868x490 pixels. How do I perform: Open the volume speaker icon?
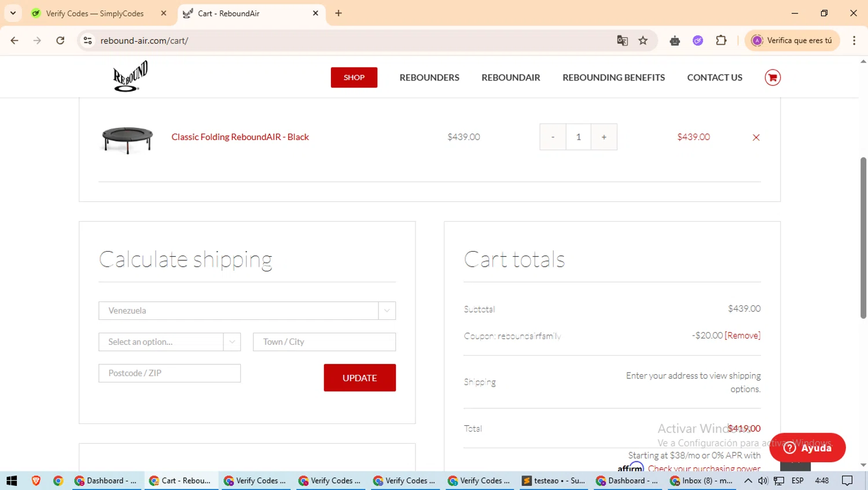point(763,481)
